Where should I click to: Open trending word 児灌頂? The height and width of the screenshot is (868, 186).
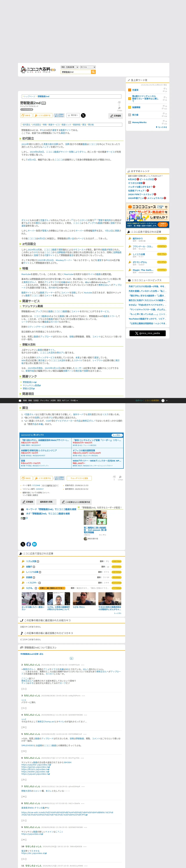coord(135,90)
